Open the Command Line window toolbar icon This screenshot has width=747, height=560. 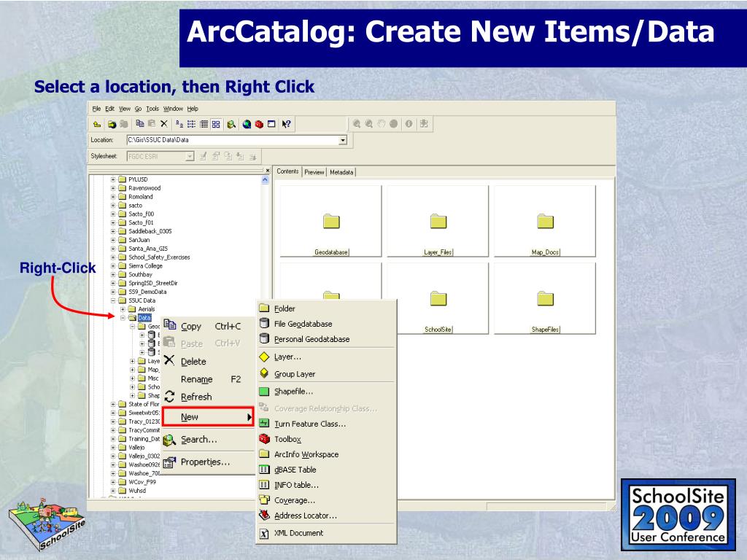pyautogui.click(x=271, y=124)
